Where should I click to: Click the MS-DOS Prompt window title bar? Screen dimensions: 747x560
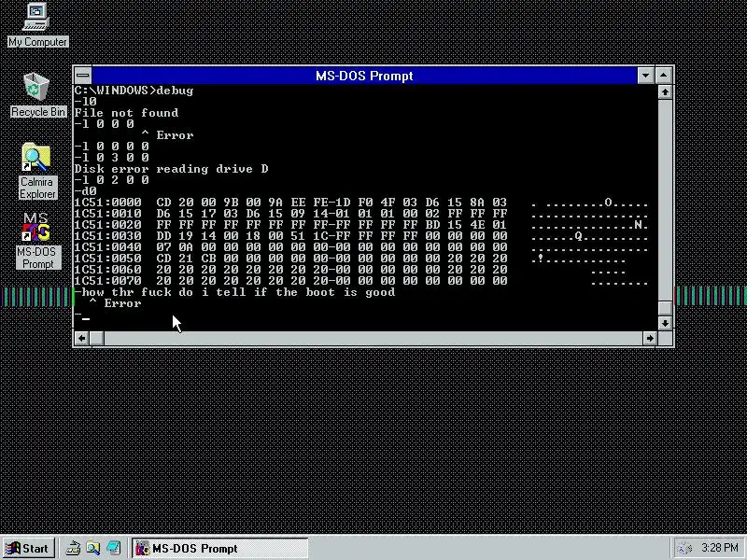364,76
